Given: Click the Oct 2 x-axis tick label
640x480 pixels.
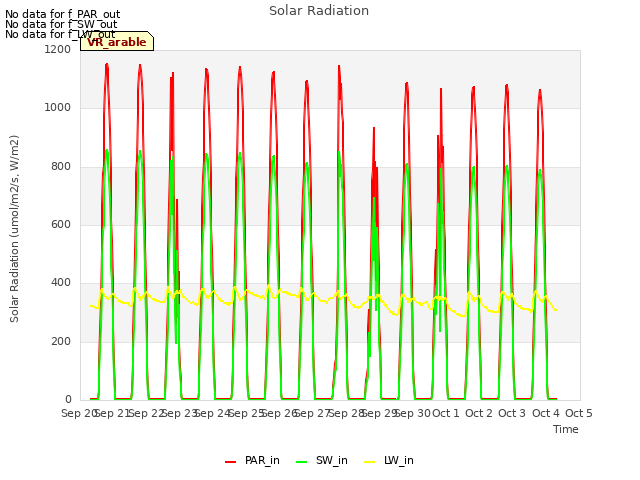Looking at the screenshot, I should 479,413.
